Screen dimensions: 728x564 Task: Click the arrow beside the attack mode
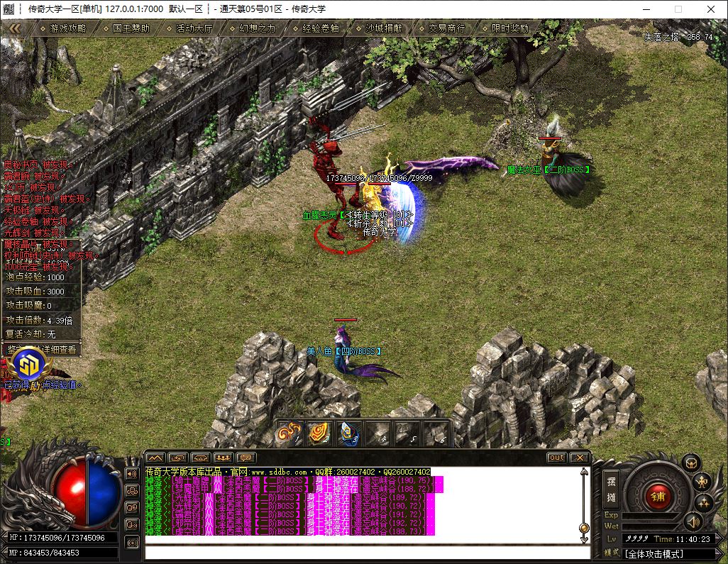[x=718, y=554]
